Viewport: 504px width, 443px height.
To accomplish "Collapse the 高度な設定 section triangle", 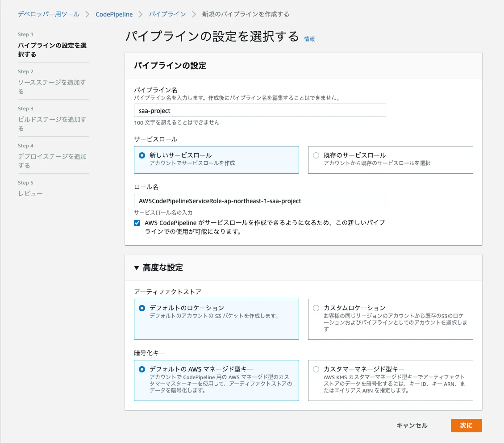I will pos(137,268).
